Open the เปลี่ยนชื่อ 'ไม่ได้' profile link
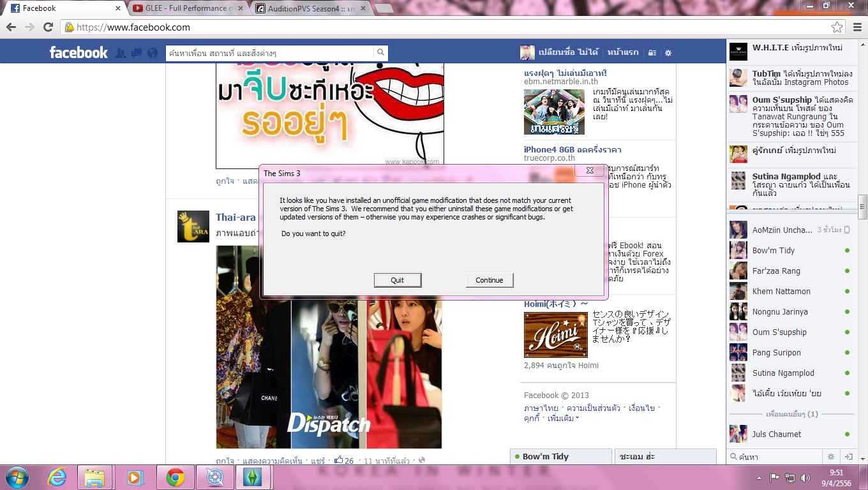The width and height of the screenshot is (868, 490). pos(569,52)
